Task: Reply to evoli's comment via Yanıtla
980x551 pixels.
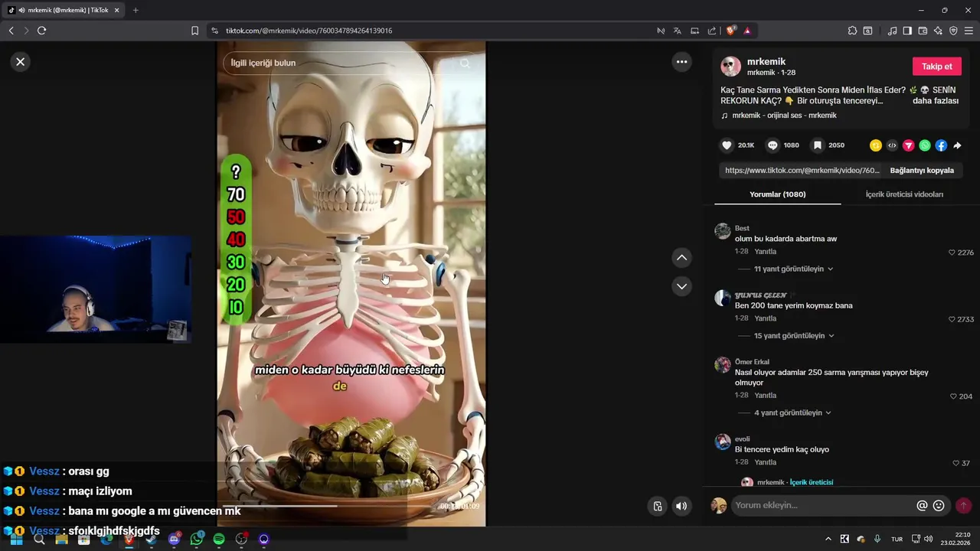Action: click(x=765, y=462)
